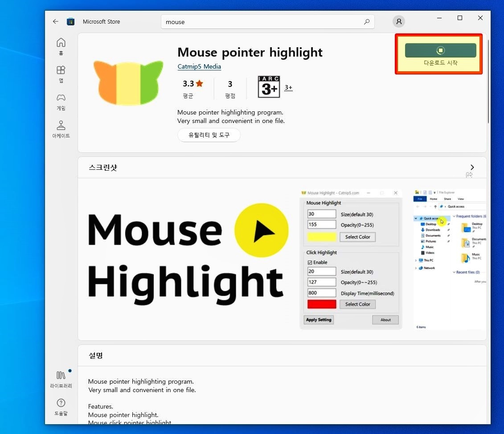Click the 설명 section heading
This screenshot has width=504, height=434.
96,356
